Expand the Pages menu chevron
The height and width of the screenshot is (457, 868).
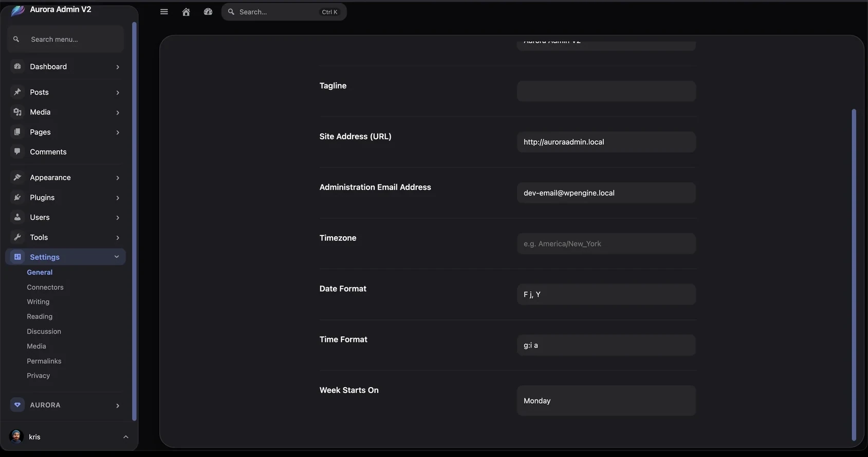118,132
